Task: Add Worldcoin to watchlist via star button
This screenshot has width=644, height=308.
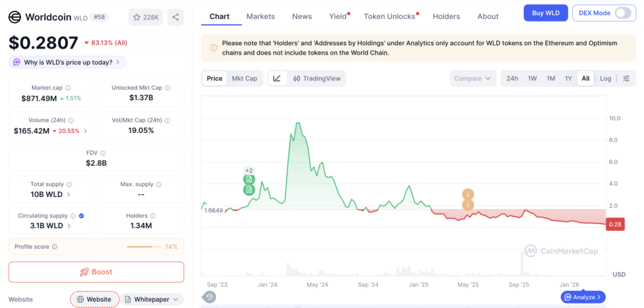Action: [x=146, y=17]
